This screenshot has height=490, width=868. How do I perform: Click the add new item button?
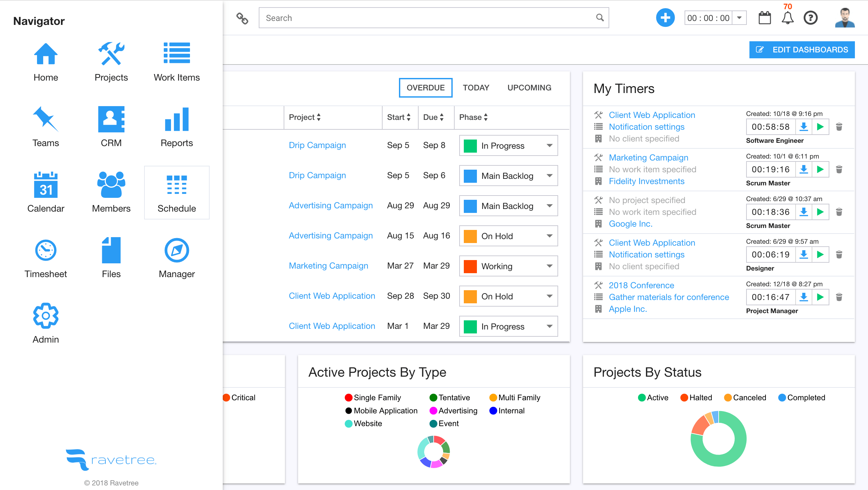665,18
